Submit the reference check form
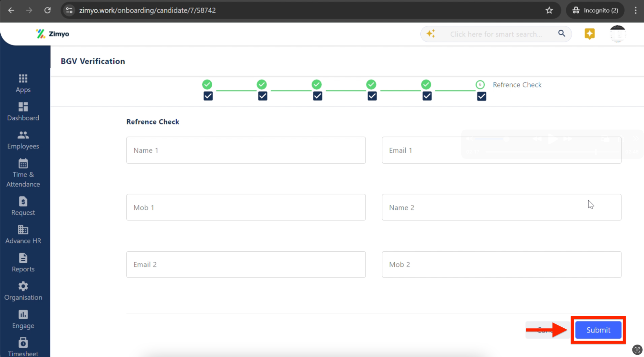The width and height of the screenshot is (644, 357). point(598,330)
